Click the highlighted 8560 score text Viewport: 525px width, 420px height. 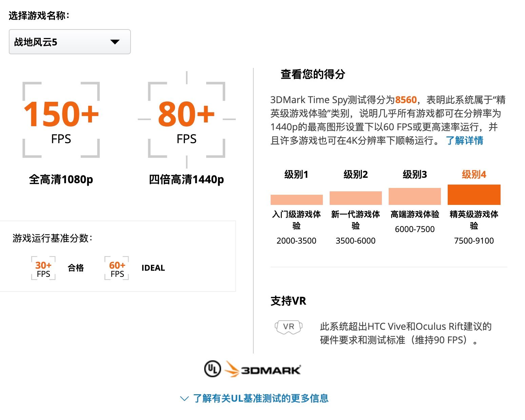click(x=406, y=99)
